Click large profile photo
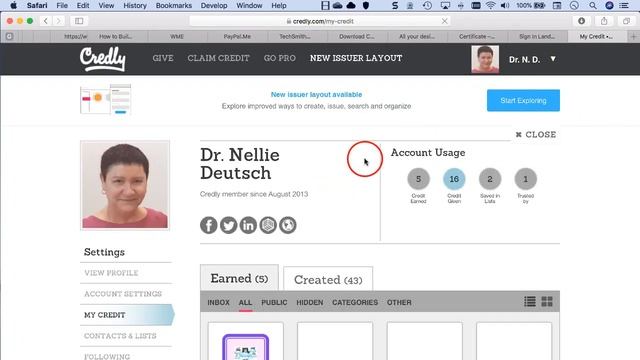Viewport: 640px width, 360px height. (125, 185)
